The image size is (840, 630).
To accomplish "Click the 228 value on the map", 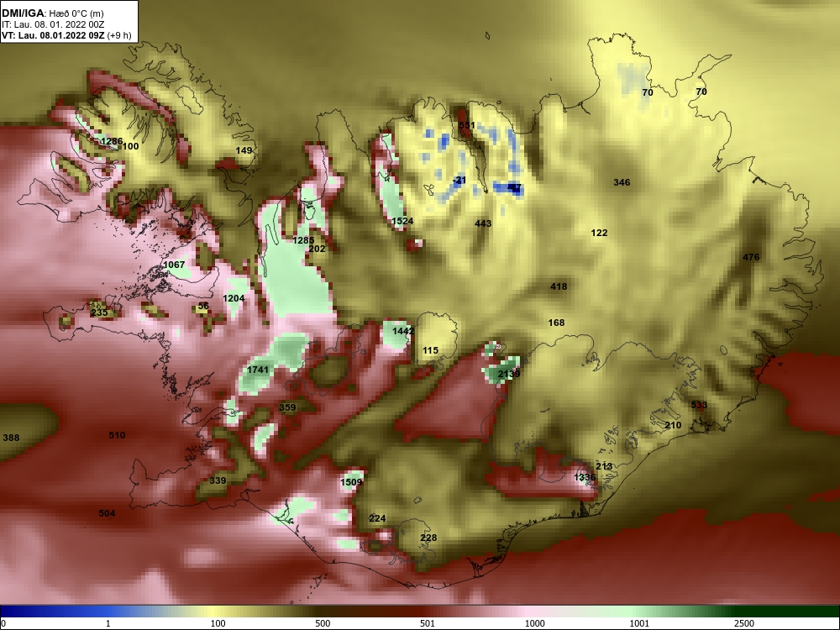I will (428, 538).
